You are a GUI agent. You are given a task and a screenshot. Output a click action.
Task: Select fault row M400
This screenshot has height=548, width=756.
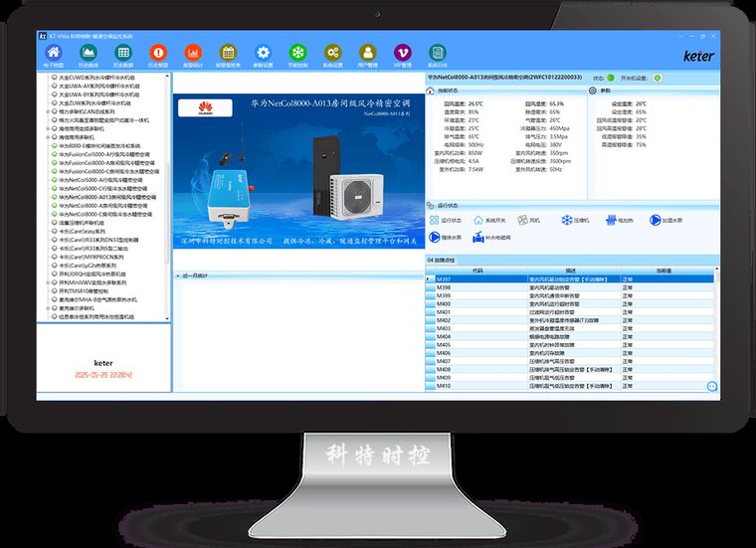coord(569,304)
